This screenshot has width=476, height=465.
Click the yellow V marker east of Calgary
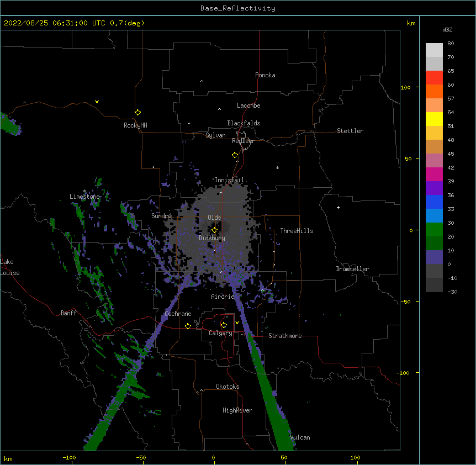[237, 323]
